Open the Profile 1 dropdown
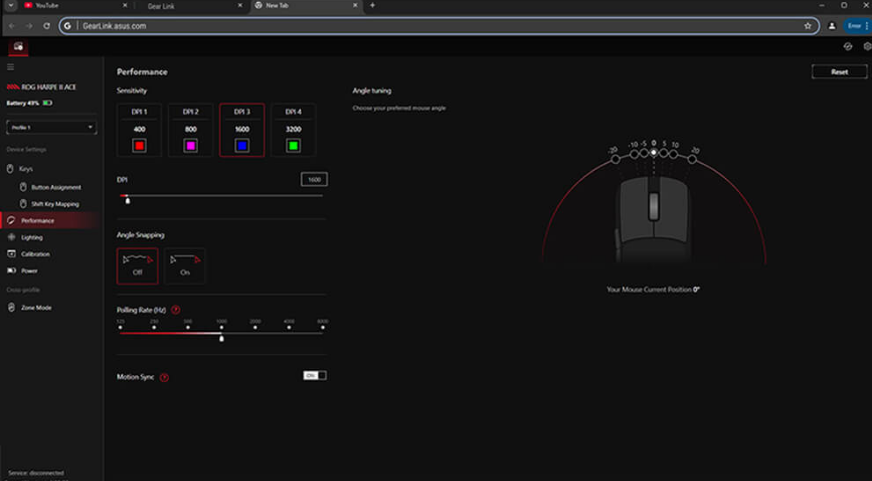The image size is (872, 481). (51, 128)
